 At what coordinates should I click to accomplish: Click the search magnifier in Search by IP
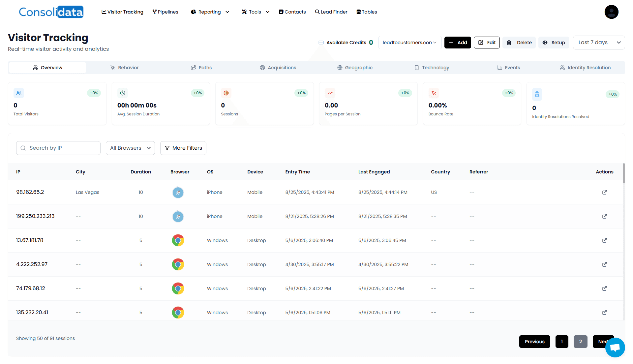coord(23,148)
